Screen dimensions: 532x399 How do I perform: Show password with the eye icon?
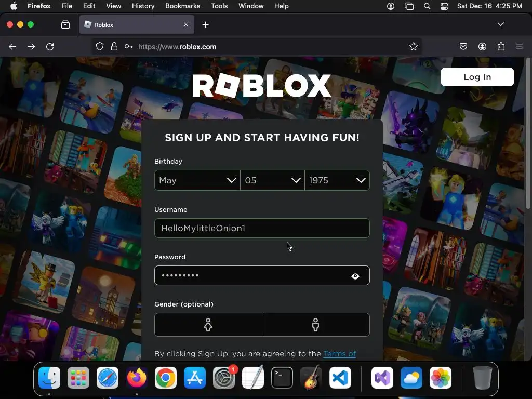click(x=355, y=276)
